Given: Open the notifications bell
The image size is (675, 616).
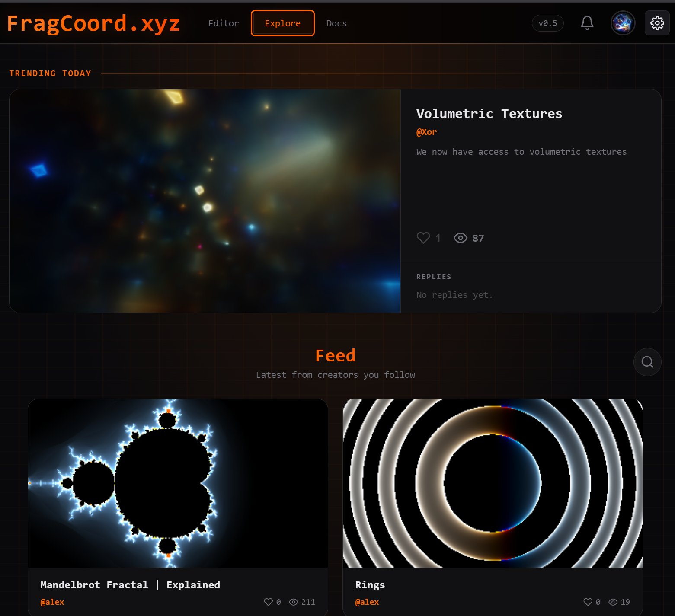Looking at the screenshot, I should click(x=587, y=23).
